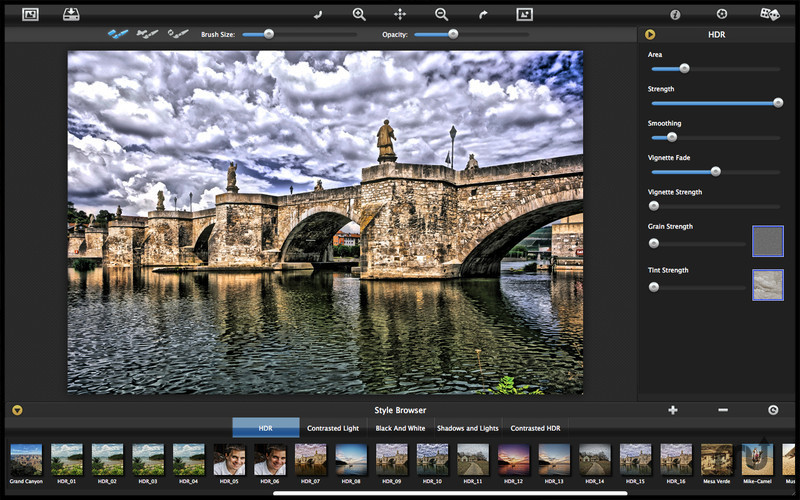The height and width of the screenshot is (500, 800).
Task: Click the undo arrow icon
Action: (x=318, y=14)
